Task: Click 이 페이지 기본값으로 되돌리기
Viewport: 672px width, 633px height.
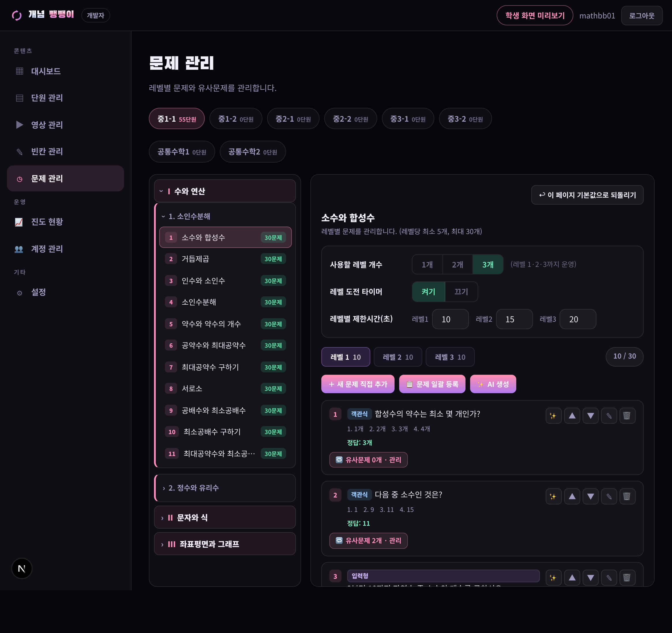Action: [587, 195]
